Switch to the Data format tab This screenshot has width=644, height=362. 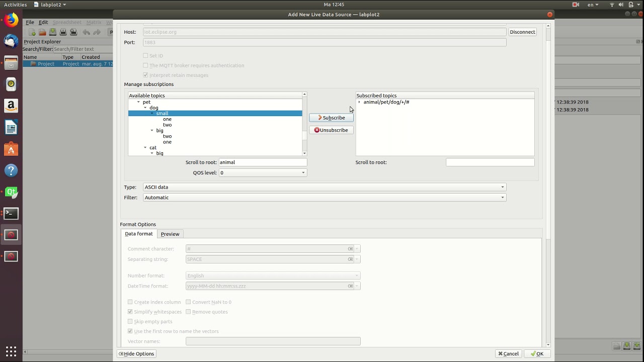pos(139,234)
